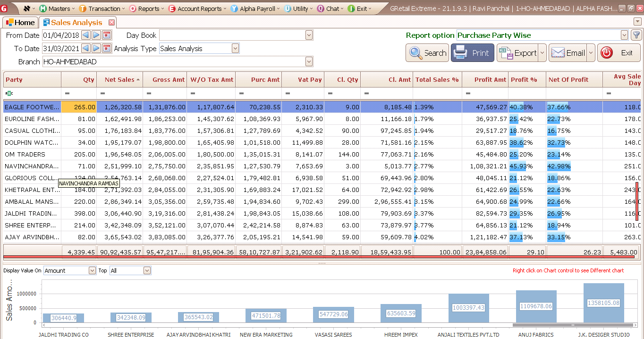Viewport: 644px width, 339px height.
Task: Click the Print button
Action: pos(473,53)
